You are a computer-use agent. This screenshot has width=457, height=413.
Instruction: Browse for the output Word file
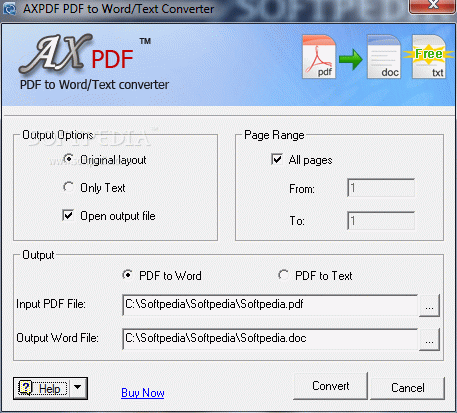coord(429,339)
